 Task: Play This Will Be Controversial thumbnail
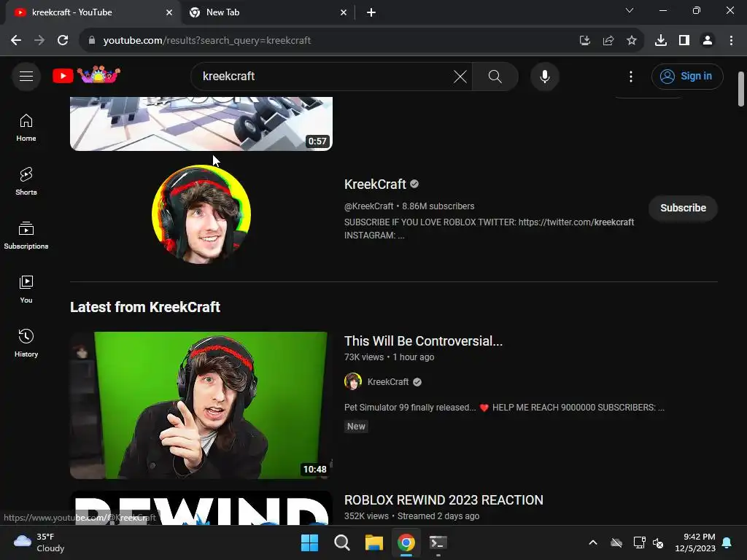(x=201, y=405)
